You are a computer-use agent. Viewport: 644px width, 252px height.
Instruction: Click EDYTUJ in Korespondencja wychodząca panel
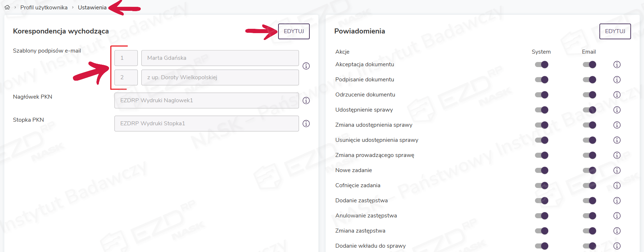[x=294, y=31]
